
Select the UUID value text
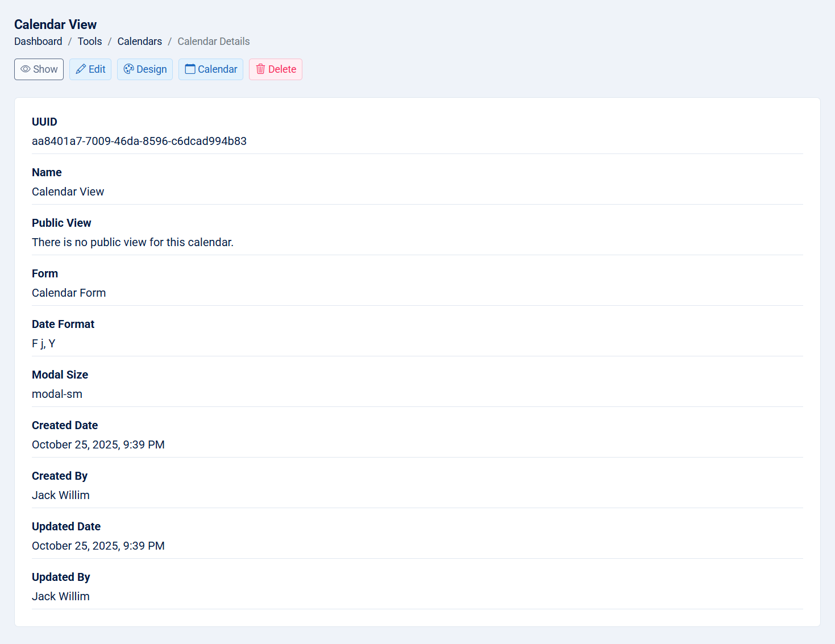click(139, 141)
